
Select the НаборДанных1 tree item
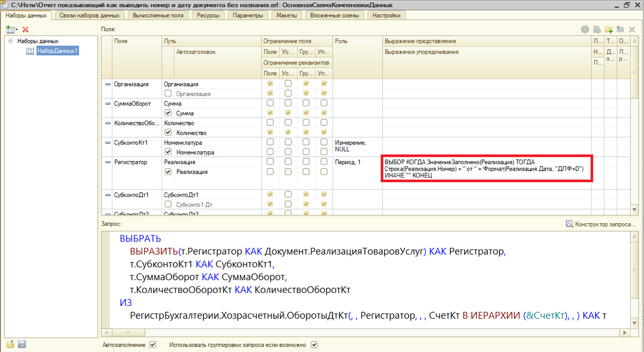tap(57, 50)
